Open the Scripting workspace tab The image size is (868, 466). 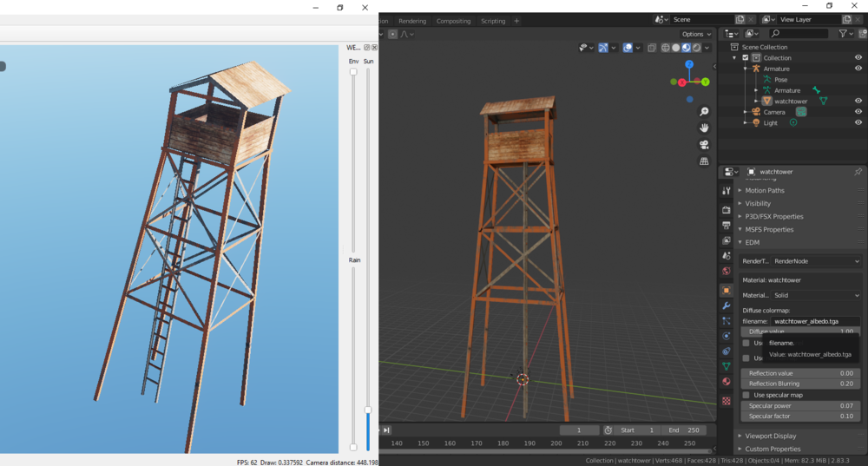[x=493, y=21]
